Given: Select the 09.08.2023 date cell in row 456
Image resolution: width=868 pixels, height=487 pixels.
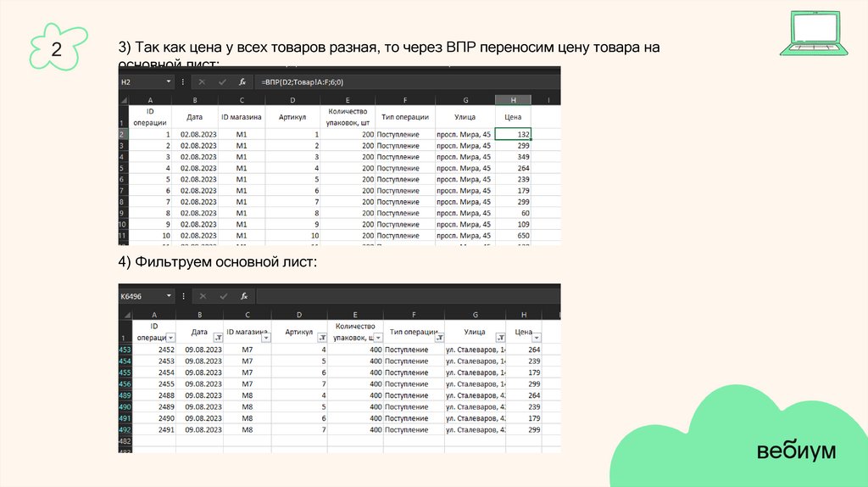Looking at the screenshot, I should pyautogui.click(x=200, y=384).
